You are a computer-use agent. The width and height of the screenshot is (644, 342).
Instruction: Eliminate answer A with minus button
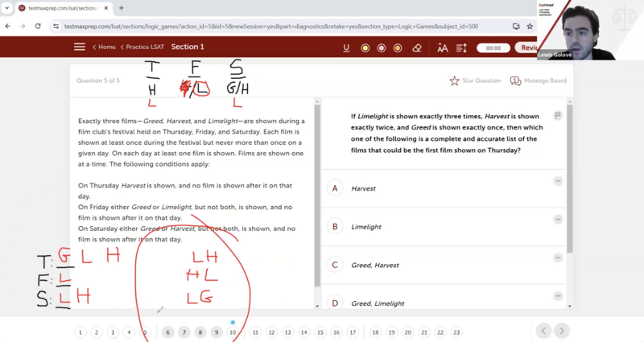click(558, 181)
